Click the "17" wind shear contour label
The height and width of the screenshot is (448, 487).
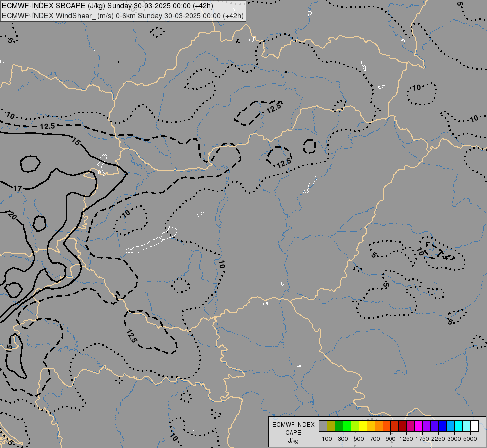pos(18,188)
